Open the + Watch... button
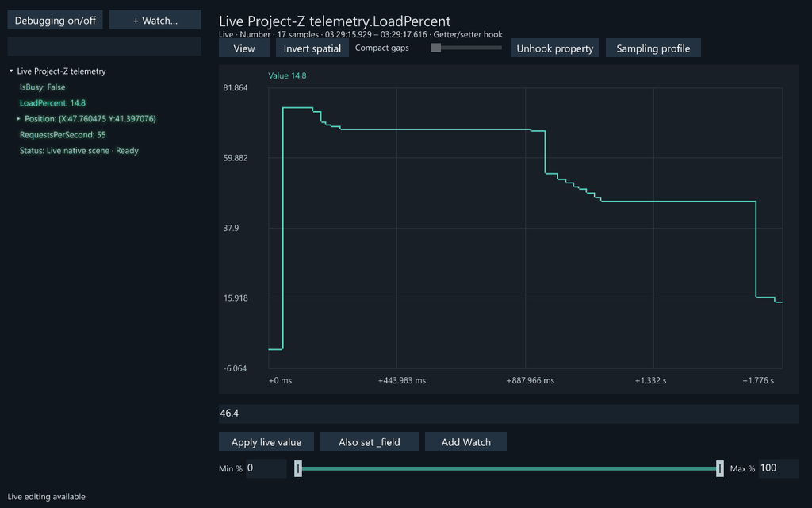 (x=155, y=20)
